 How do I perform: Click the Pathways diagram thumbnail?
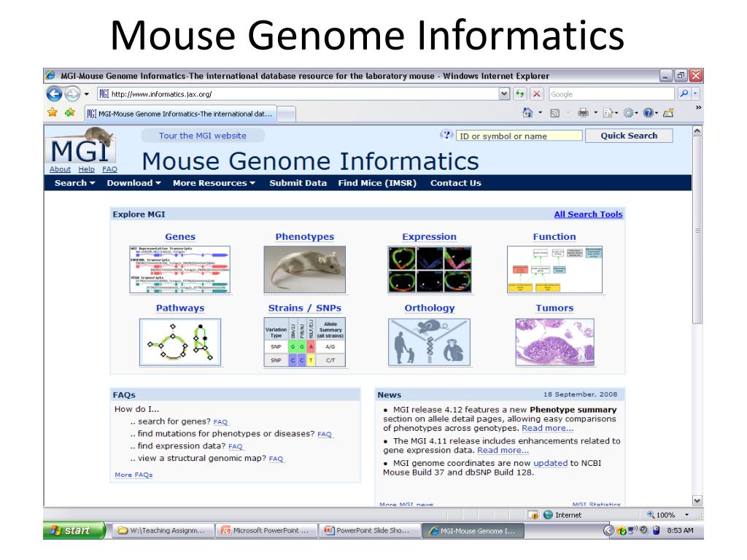(x=180, y=342)
